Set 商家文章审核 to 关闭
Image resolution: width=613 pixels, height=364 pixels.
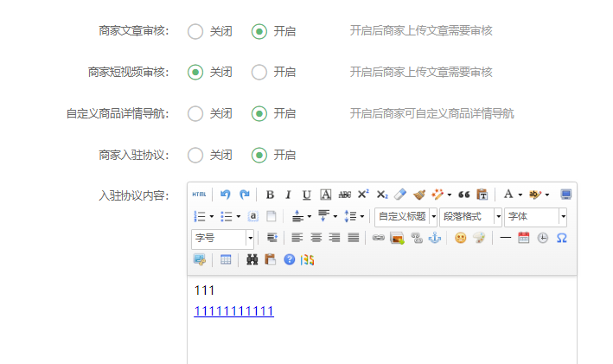point(195,31)
